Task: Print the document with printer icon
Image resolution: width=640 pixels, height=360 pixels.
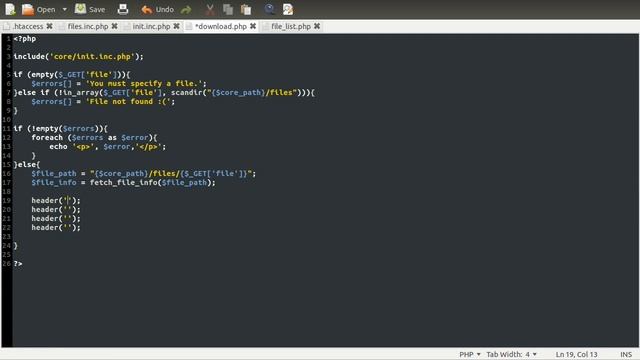Action: (x=123, y=9)
